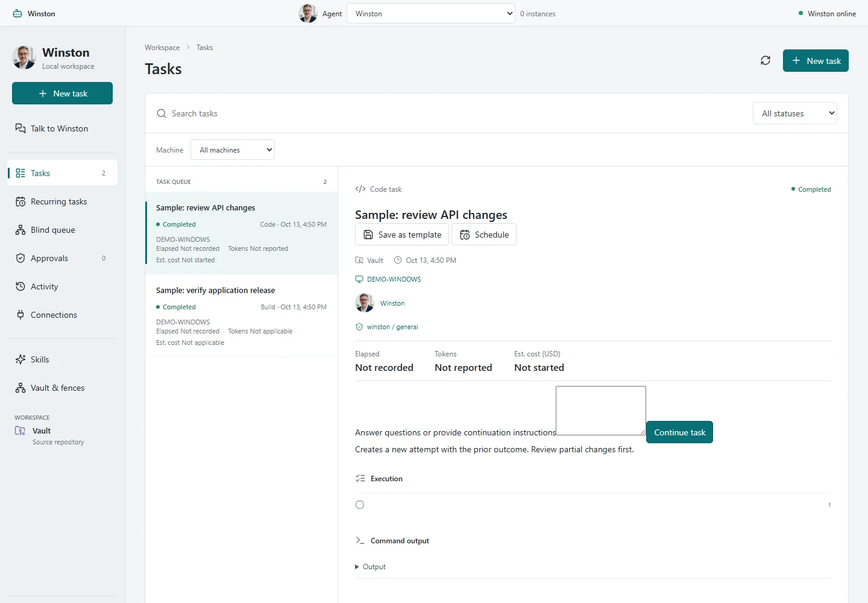Screen dimensions: 868x603
Task: Open the All machines dropdown
Action: [233, 150]
